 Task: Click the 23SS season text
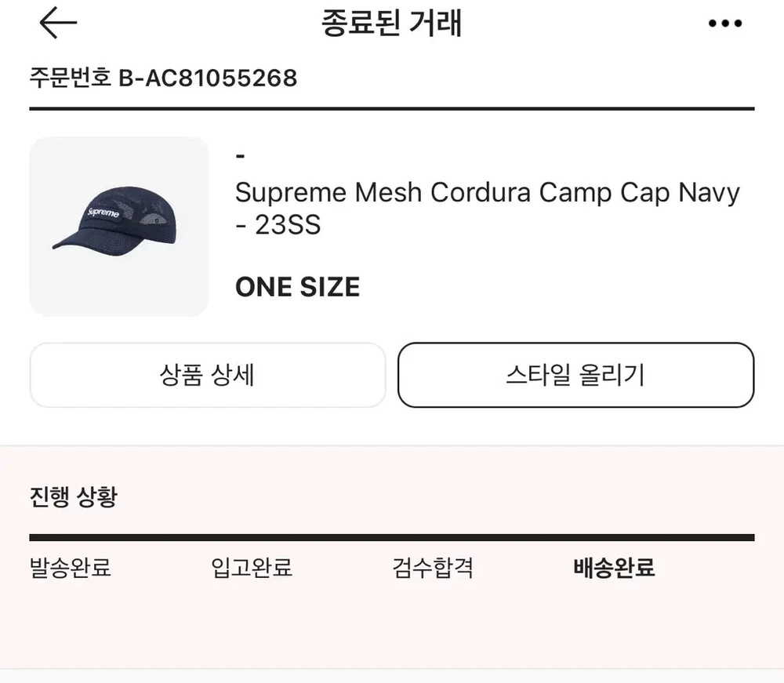click(287, 226)
